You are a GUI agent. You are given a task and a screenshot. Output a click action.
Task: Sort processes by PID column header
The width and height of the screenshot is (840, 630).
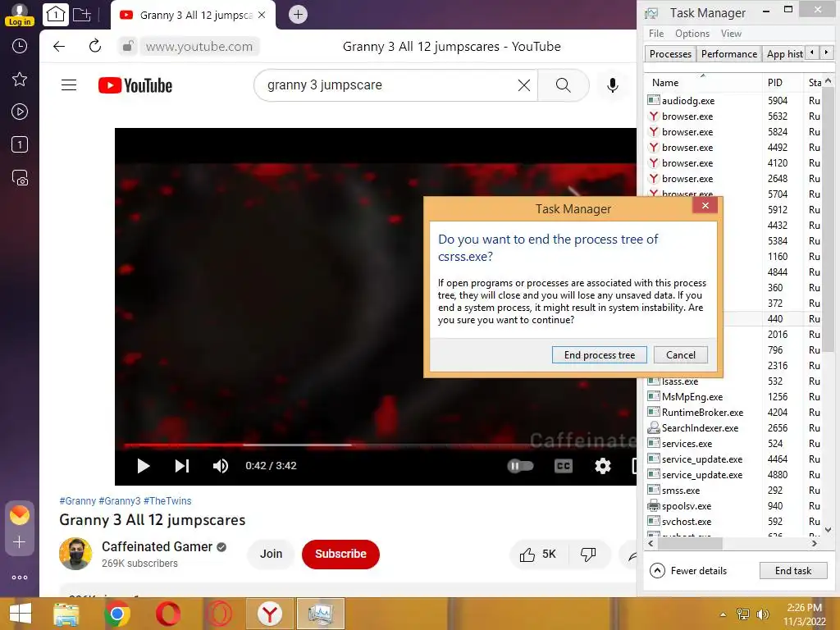click(782, 83)
